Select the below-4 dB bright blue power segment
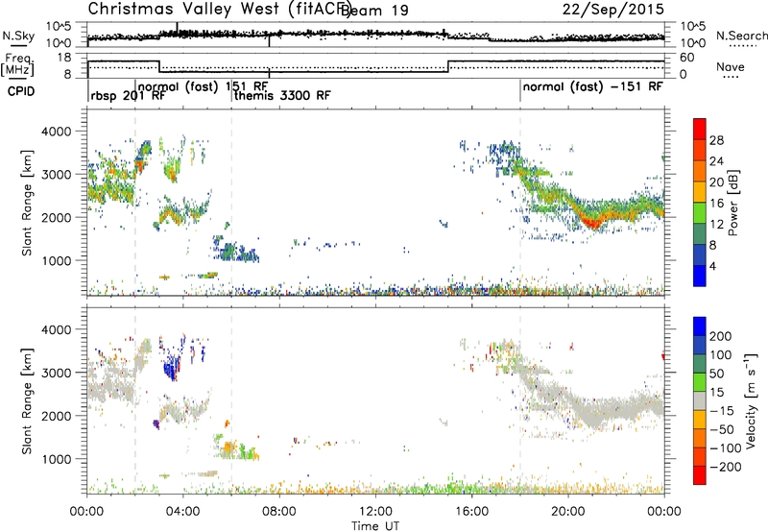The height and width of the screenshot is (532, 768). (700, 276)
